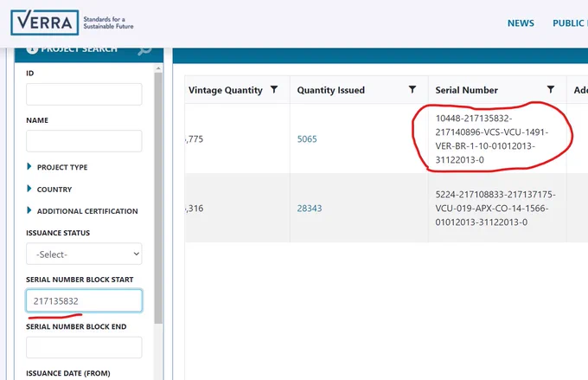Click the ID input field
Screen dimensions: 588x380
click(84, 93)
